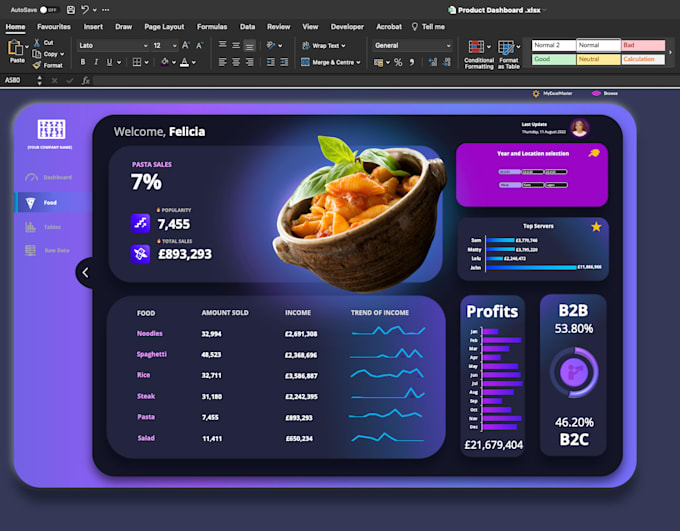Increase indent
The image size is (680, 531).
[x=284, y=62]
